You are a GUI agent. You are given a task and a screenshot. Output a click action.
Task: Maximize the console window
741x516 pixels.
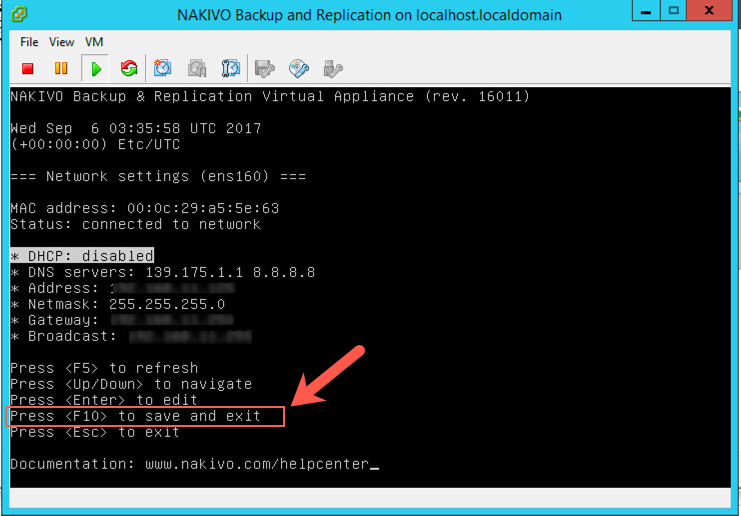pyautogui.click(x=674, y=10)
